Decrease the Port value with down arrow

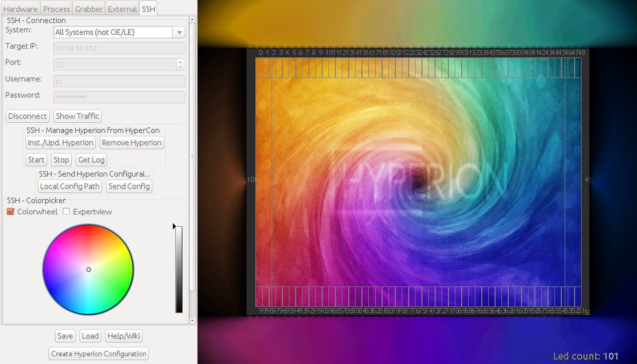(x=180, y=68)
